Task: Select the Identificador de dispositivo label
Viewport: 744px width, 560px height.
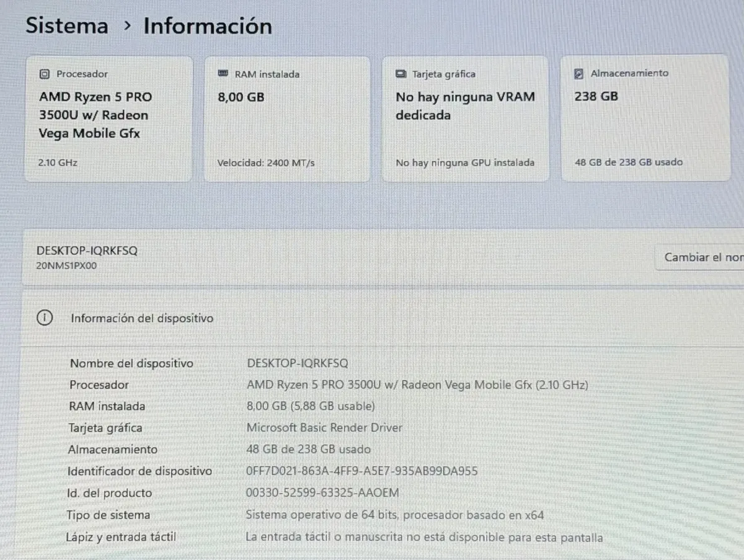Action: 139,471
